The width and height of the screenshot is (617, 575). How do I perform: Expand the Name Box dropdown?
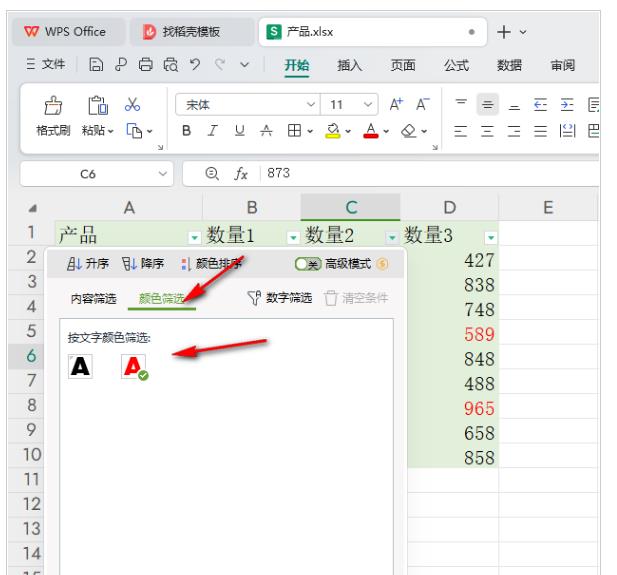(163, 174)
